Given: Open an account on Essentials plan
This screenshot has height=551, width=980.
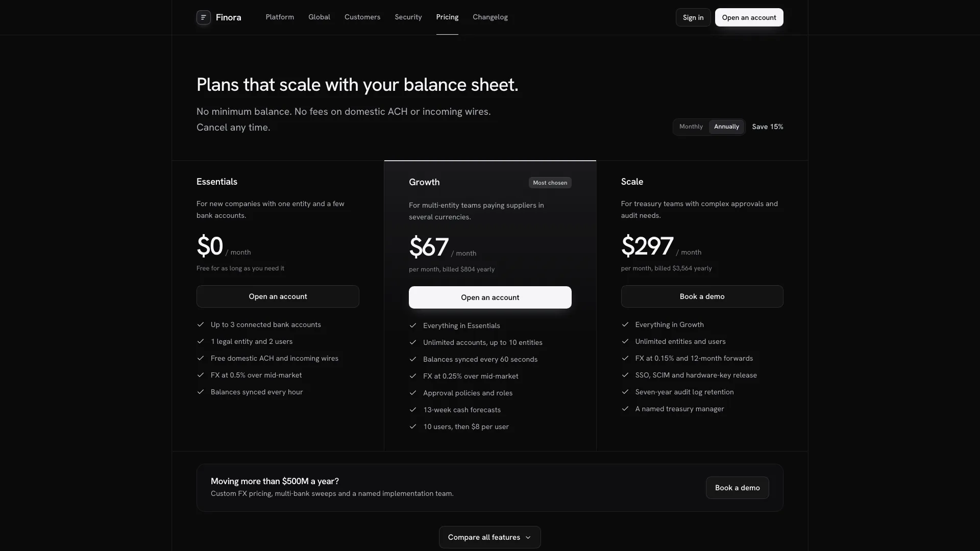Looking at the screenshot, I should pyautogui.click(x=278, y=296).
